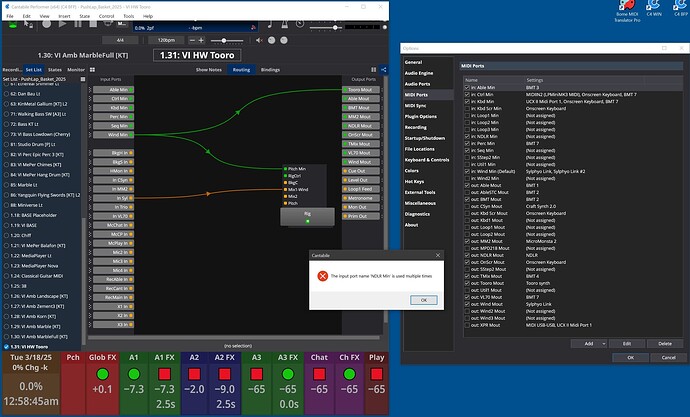The height and width of the screenshot is (417, 690).
Task: Click the speaker mute icon
Action: tap(259, 40)
